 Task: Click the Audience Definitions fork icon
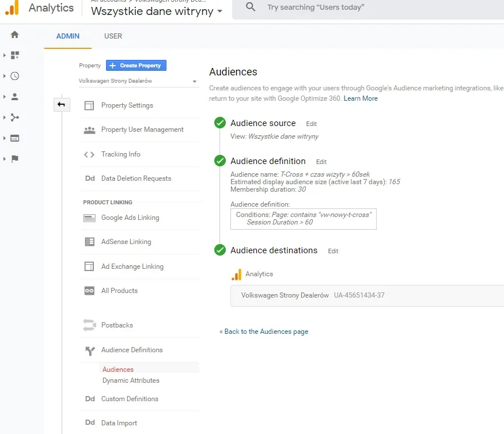(x=90, y=351)
